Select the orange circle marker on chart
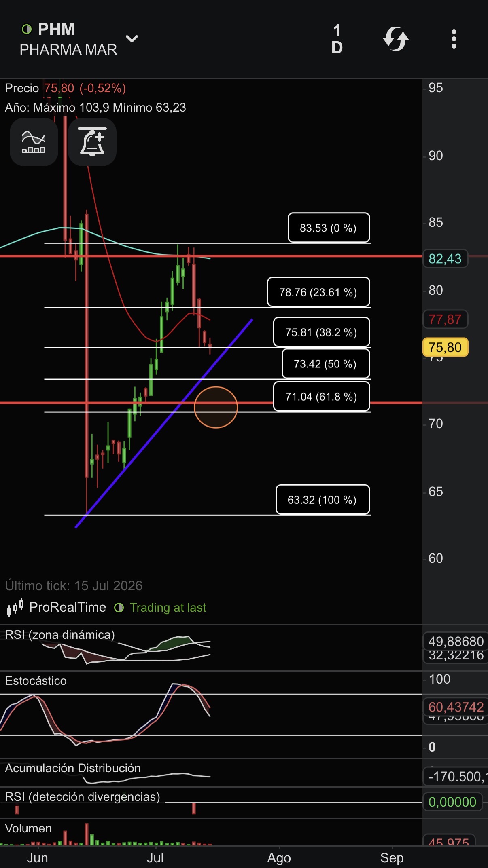The height and width of the screenshot is (868, 488). click(216, 407)
